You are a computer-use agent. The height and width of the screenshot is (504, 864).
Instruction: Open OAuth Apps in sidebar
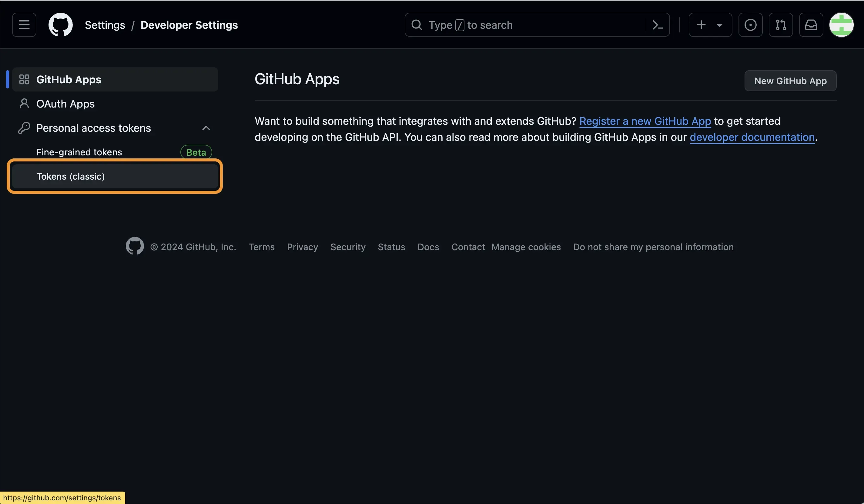[115, 104]
